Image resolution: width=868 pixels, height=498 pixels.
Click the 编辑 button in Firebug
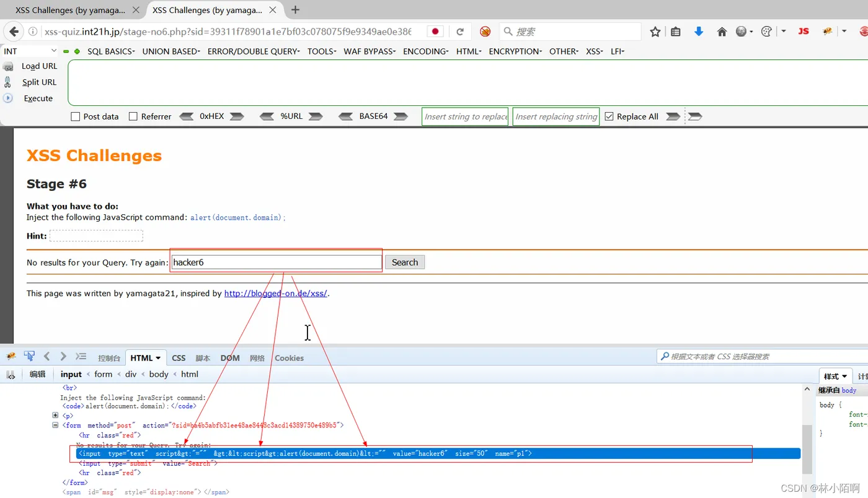(38, 374)
